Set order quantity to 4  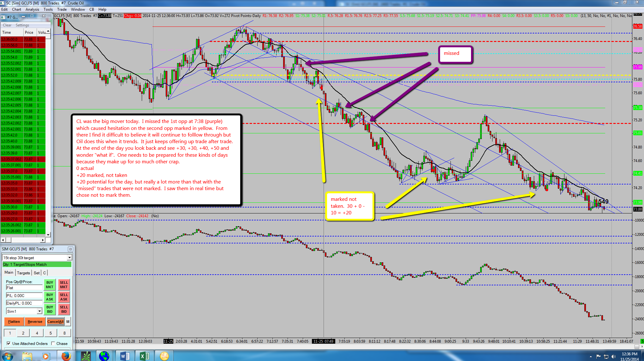(x=37, y=333)
